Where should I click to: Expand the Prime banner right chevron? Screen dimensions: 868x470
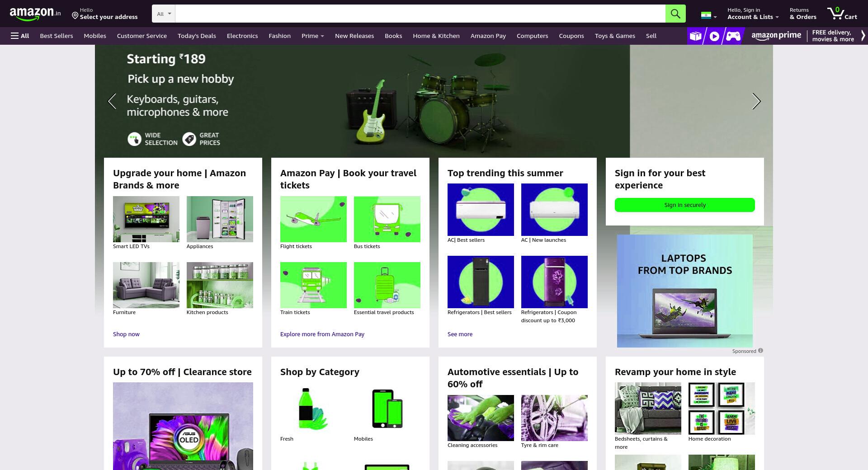click(x=863, y=36)
